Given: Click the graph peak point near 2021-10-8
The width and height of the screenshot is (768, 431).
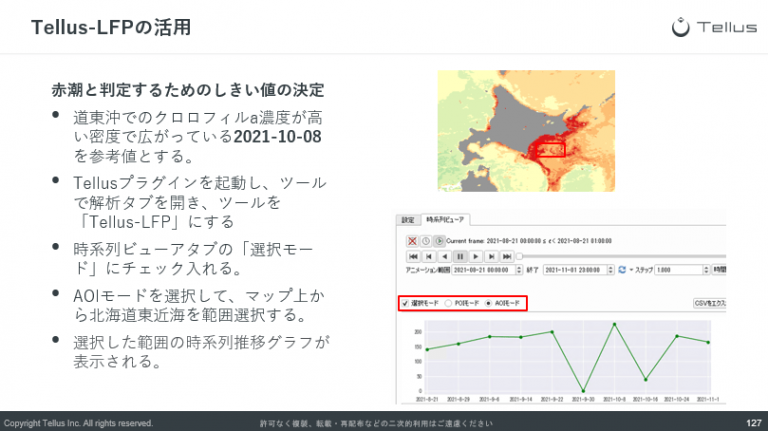Looking at the screenshot, I should (x=614, y=324).
